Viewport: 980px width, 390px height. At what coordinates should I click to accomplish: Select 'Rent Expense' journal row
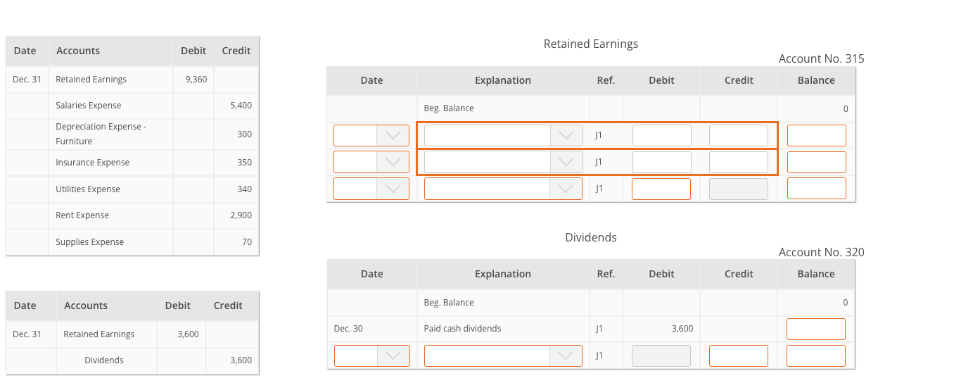(x=132, y=215)
